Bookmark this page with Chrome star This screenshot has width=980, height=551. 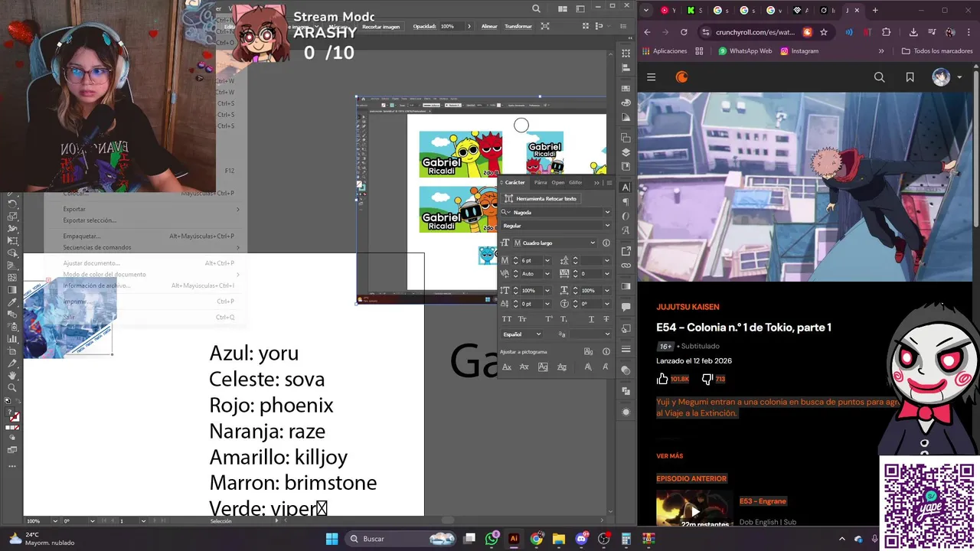coord(824,32)
